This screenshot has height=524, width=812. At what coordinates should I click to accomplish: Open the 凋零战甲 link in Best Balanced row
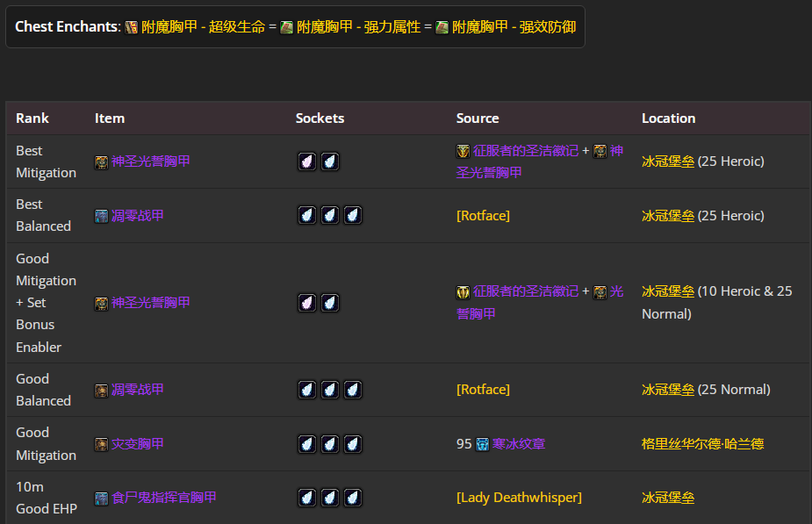(138, 216)
